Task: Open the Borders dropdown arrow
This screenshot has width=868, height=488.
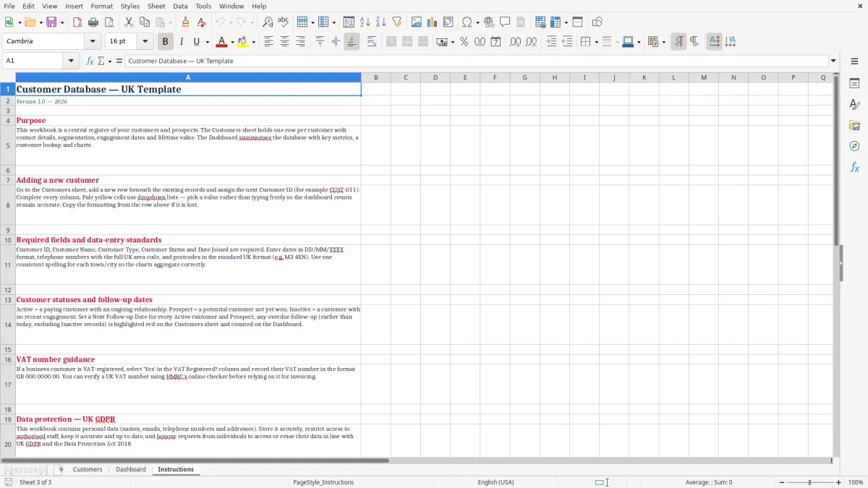Action: click(597, 42)
